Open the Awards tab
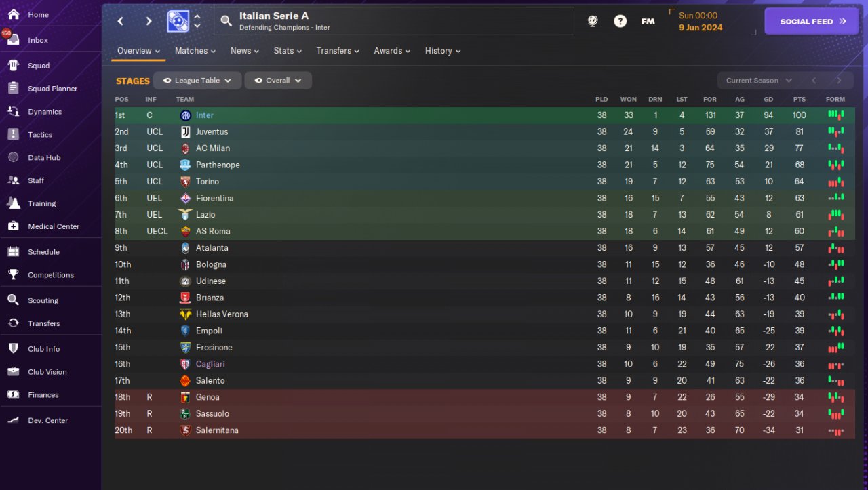This screenshot has width=868, height=490. 392,51
